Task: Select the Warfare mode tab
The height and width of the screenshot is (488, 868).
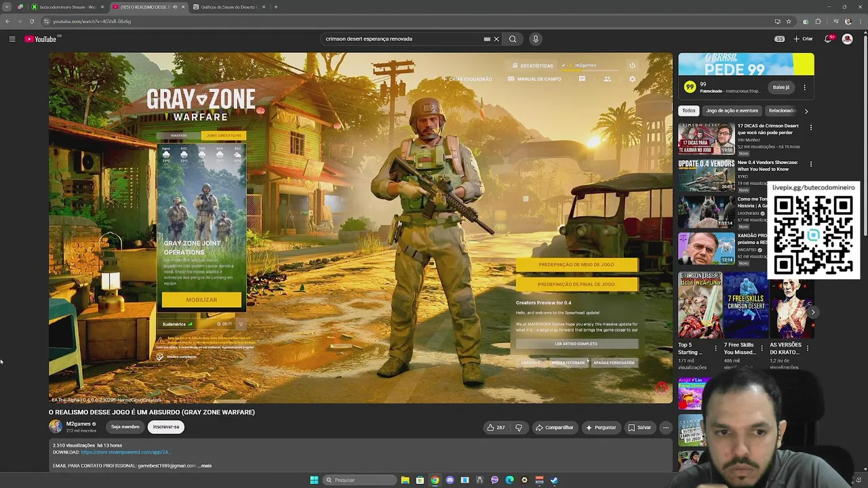Action: tap(179, 136)
